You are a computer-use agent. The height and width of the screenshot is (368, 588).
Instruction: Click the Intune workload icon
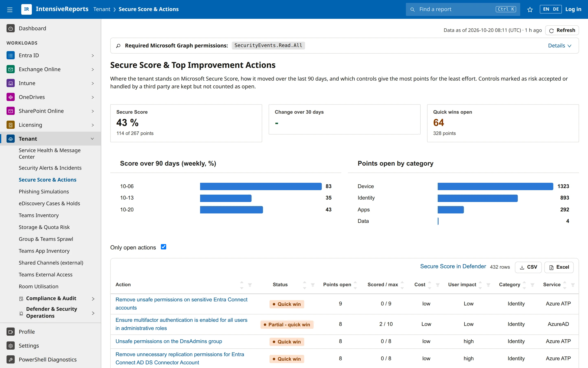10,83
